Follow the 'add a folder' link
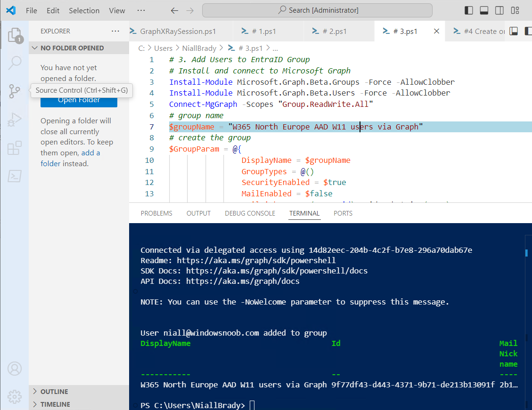The image size is (532, 410). point(70,158)
